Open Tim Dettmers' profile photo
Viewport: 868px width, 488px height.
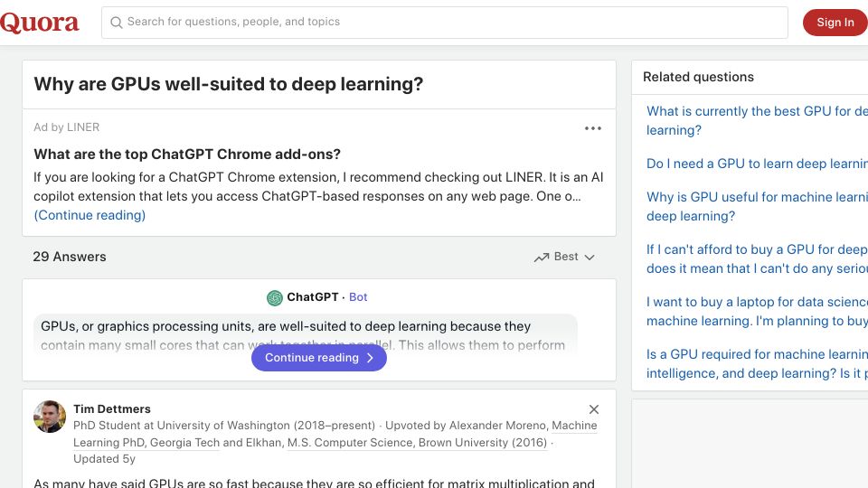[x=50, y=417]
